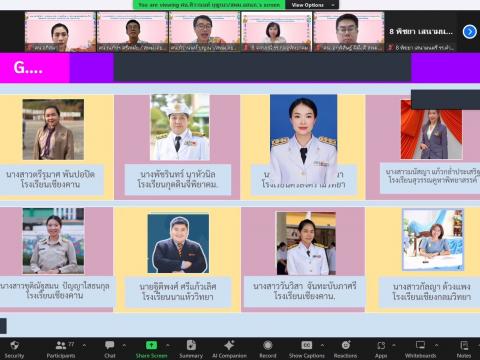Expand the Chat options caret
This screenshot has height=360, width=480.
124,345
